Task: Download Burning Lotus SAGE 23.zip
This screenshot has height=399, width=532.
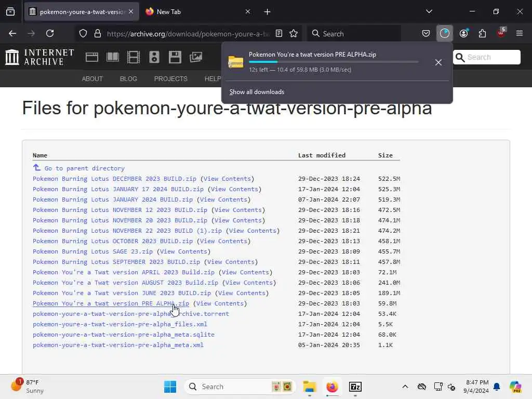Action: pyautogui.click(x=92, y=252)
